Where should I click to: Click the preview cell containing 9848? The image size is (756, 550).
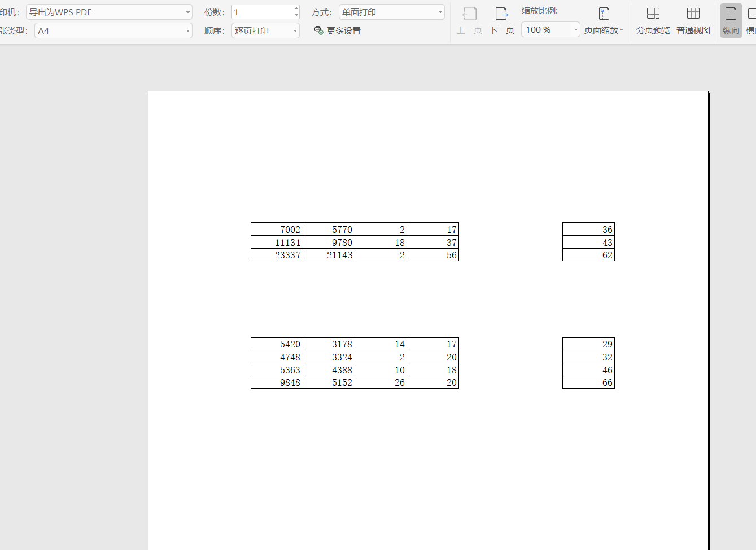tap(277, 382)
